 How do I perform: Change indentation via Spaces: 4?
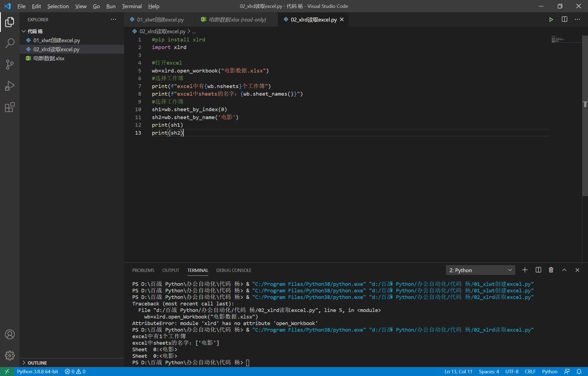pos(489,371)
